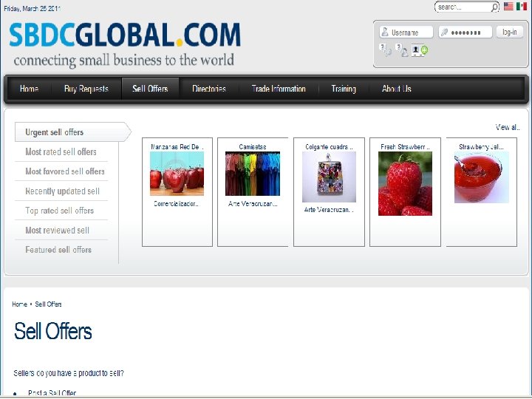Viewport: 532px width, 399px height.
Task: Switch site language via Mexico flag
Action: pos(522,7)
